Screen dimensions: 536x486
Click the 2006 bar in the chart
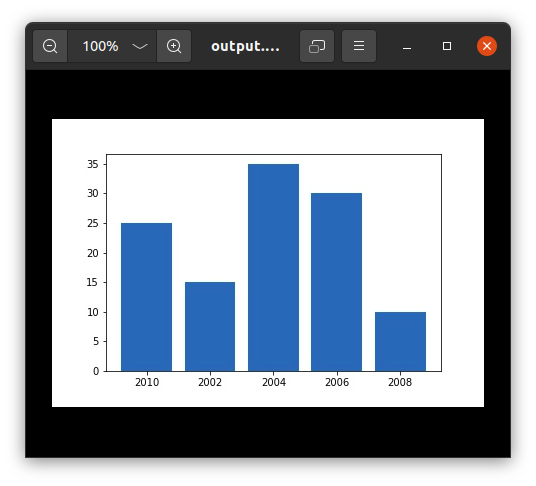click(x=336, y=282)
